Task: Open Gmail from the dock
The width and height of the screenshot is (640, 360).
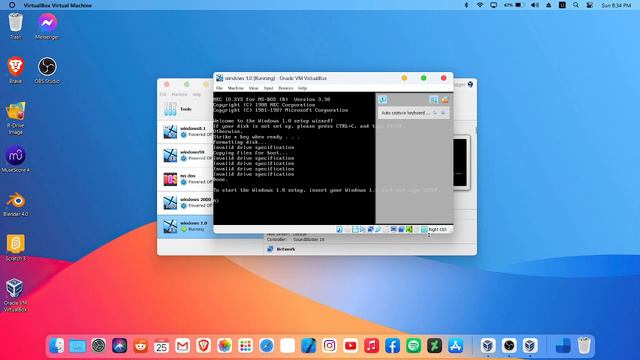Action: coord(182,346)
